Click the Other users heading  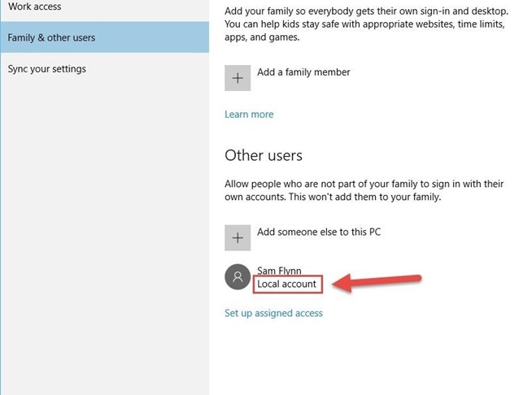[x=264, y=155]
